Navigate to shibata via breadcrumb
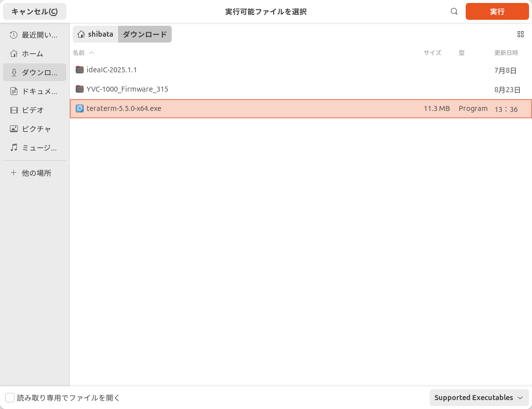The image size is (532, 409). click(x=95, y=34)
